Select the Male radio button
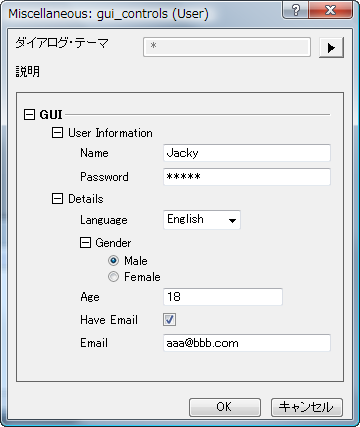The height and width of the screenshot is (427, 360). pos(113,260)
